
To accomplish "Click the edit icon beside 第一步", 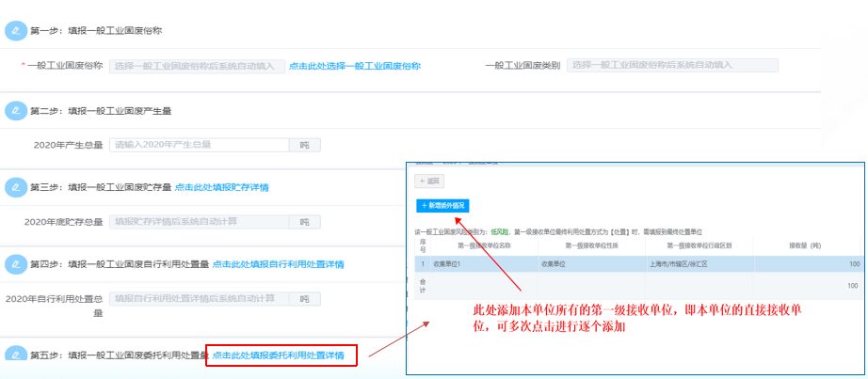I will click(x=16, y=30).
